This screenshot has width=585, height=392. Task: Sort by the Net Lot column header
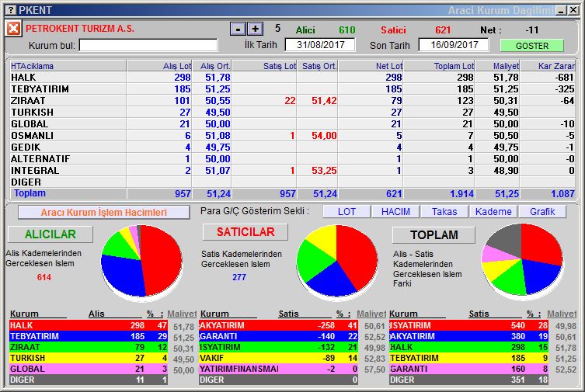click(371, 66)
